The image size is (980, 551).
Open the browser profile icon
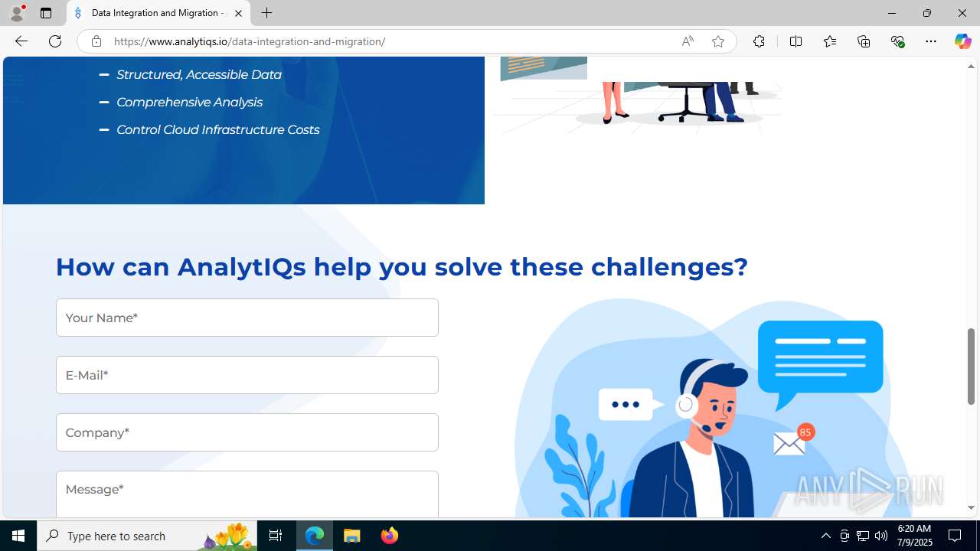pyautogui.click(x=17, y=13)
